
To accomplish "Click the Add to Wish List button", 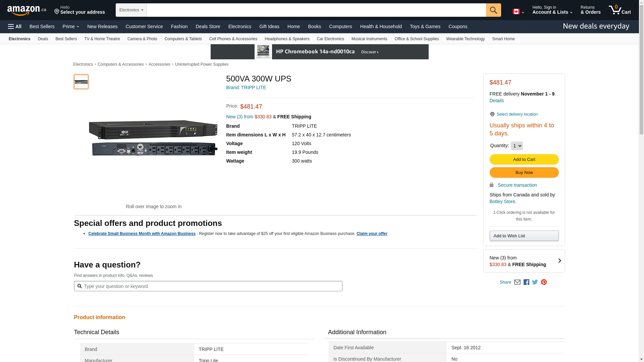I will (524, 236).
